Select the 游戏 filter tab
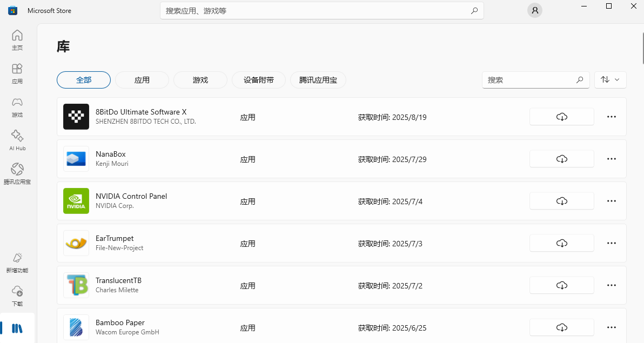Screen dimensions: 644x343 click(200, 80)
